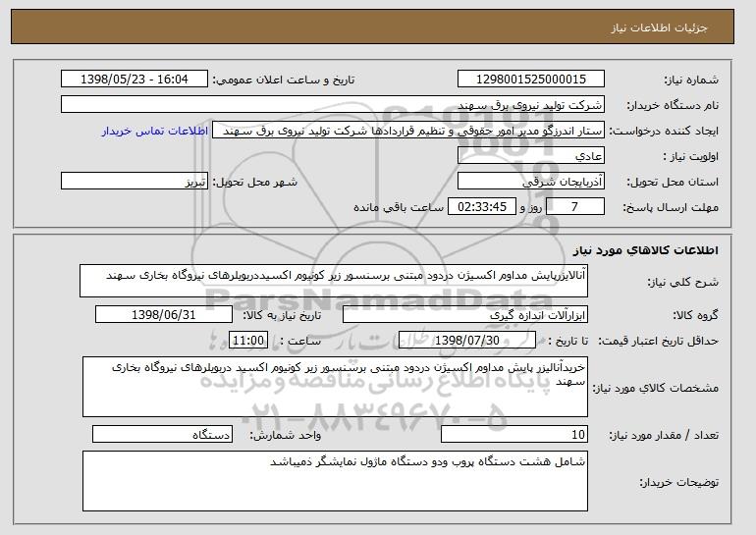Click the remaining time field 02:33:45

482,207
